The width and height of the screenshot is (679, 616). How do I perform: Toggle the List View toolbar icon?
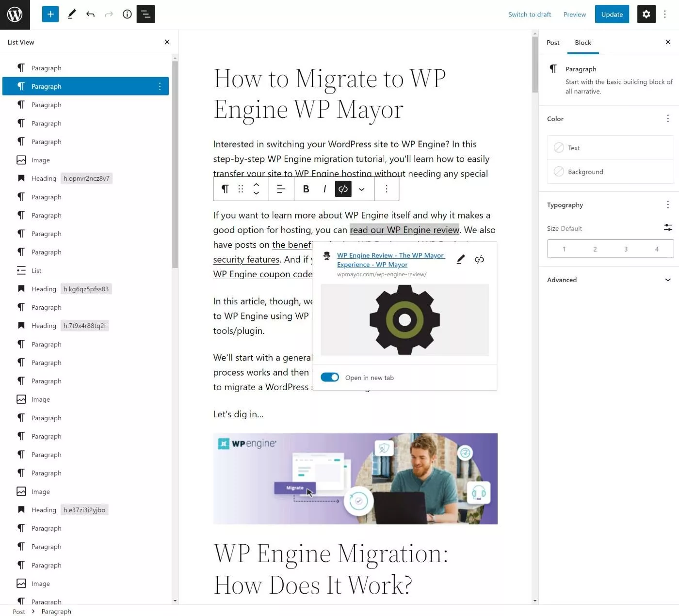pyautogui.click(x=145, y=14)
